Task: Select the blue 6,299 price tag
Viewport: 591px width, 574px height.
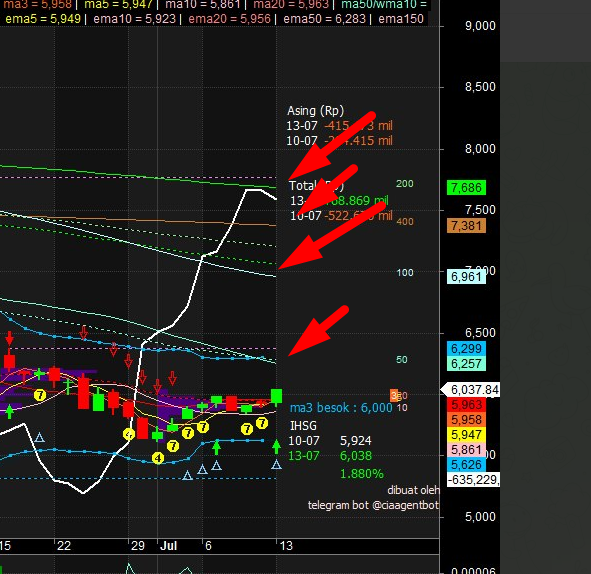Action: click(x=466, y=349)
